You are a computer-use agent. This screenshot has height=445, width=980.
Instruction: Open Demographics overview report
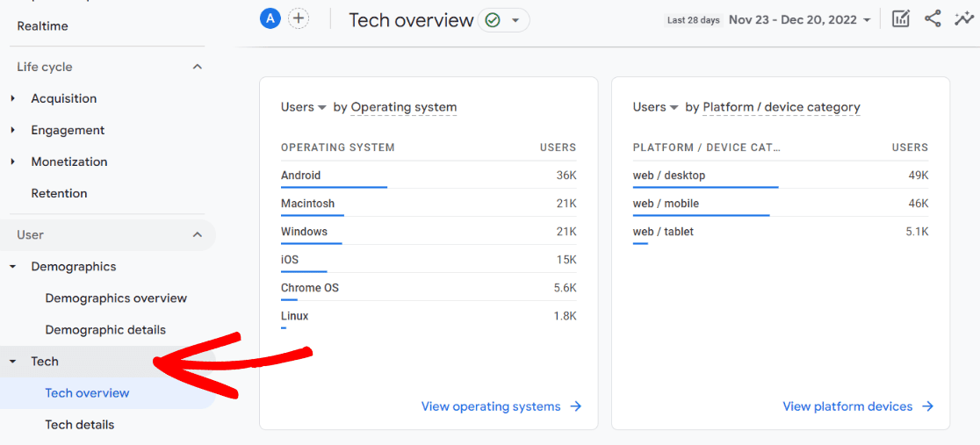click(x=116, y=298)
